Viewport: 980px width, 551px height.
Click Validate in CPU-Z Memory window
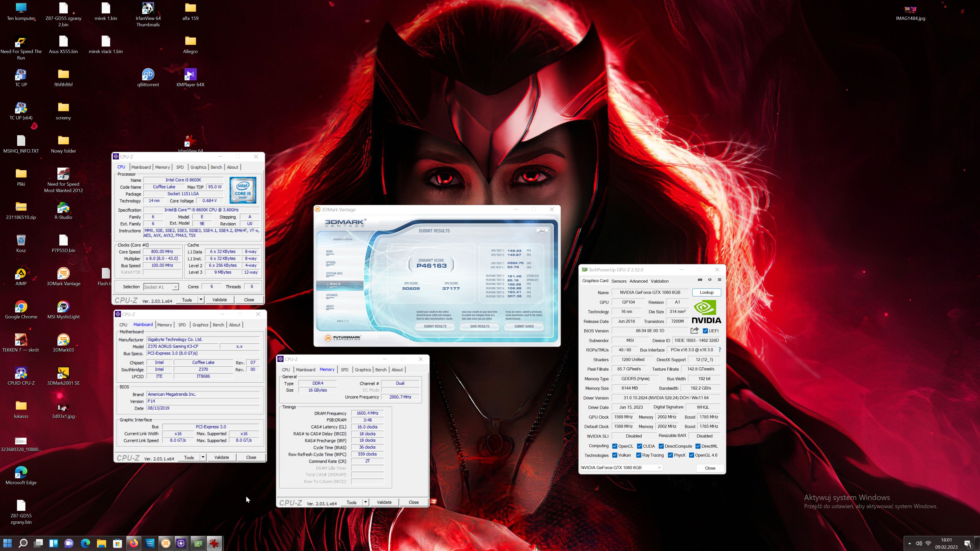pos(384,502)
